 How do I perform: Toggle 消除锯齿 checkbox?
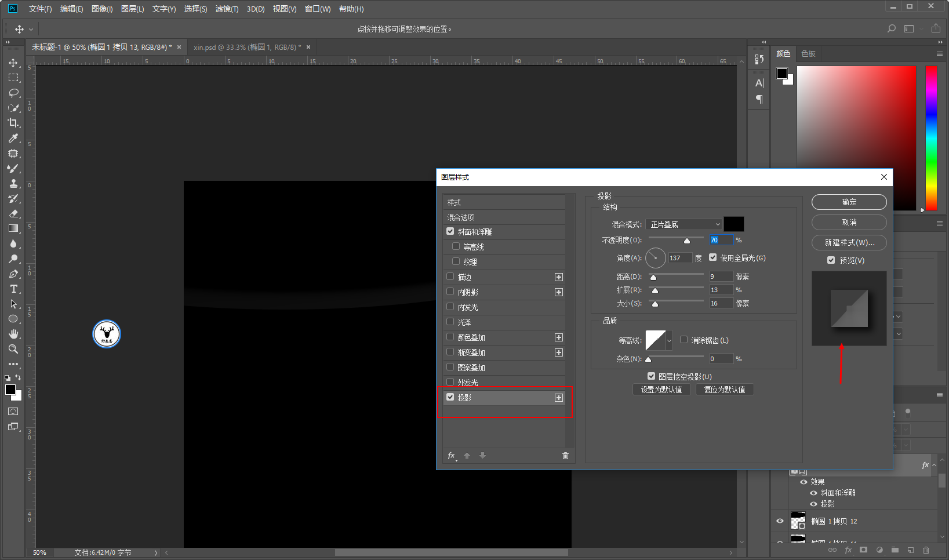pos(683,340)
